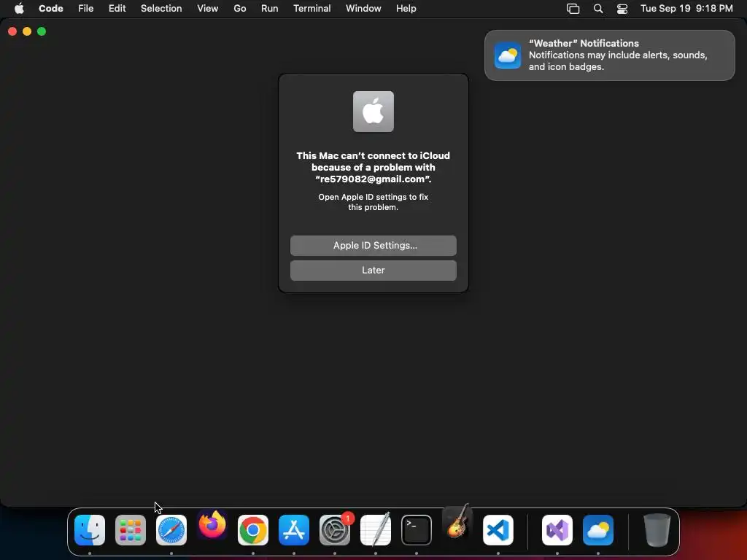Open the Help menu
This screenshot has width=747, height=560.
406,8
